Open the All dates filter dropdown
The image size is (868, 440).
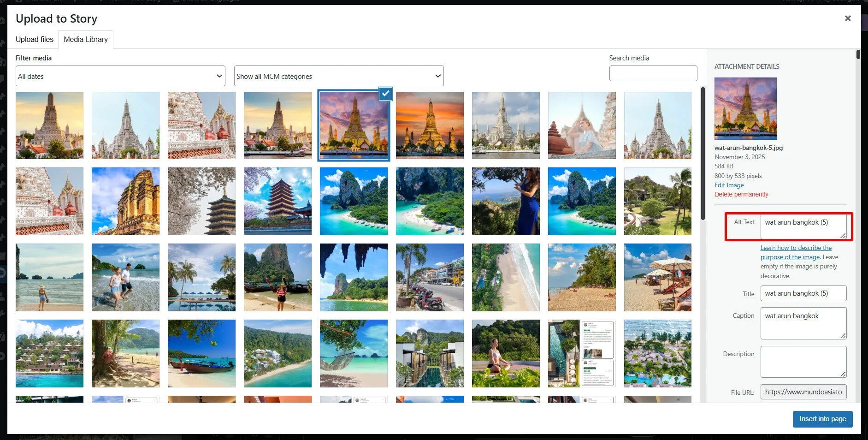120,76
